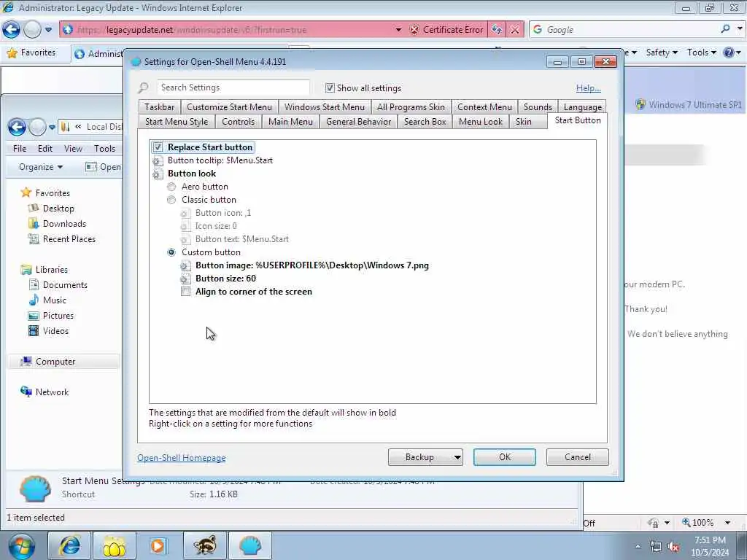747x560 pixels.
Task: Click Cancel in the Settings dialog
Action: click(578, 457)
